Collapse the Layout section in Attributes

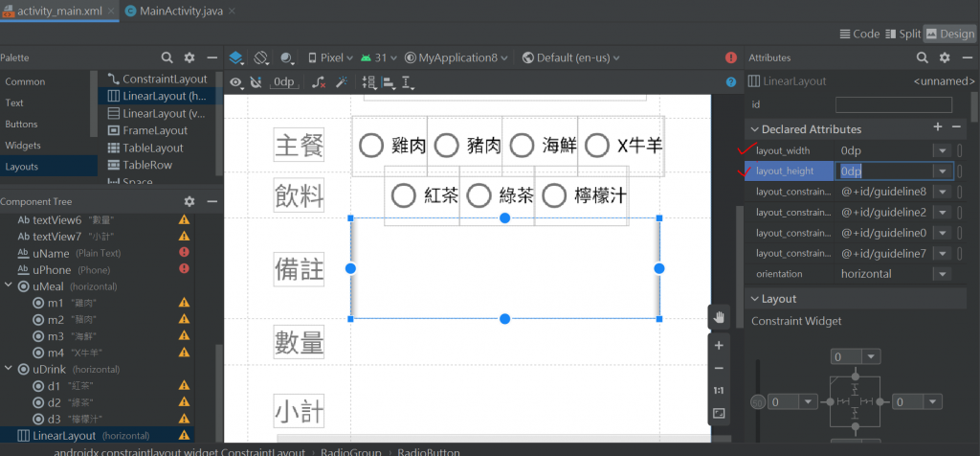(x=754, y=299)
